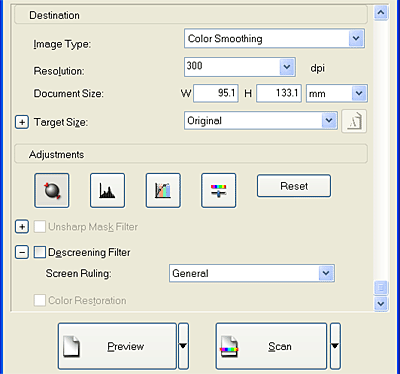Click the scrollbar down arrow
The height and width of the screenshot is (374, 400).
(381, 304)
